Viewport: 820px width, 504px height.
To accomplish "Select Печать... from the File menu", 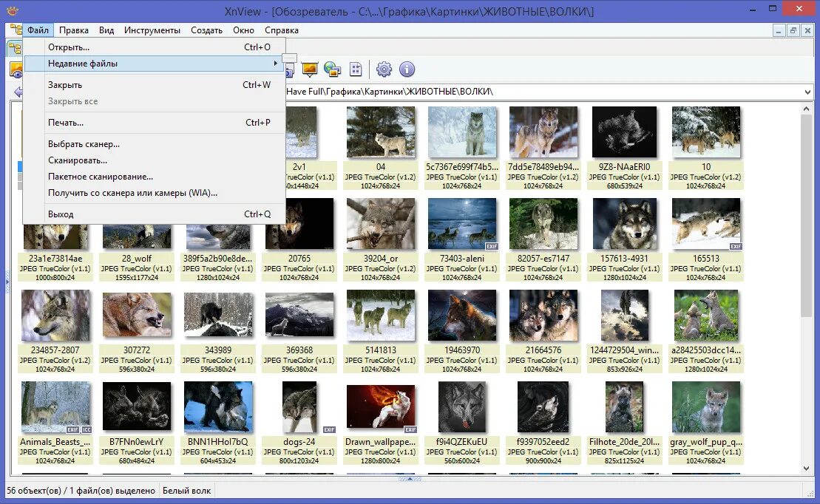I will pyautogui.click(x=155, y=123).
